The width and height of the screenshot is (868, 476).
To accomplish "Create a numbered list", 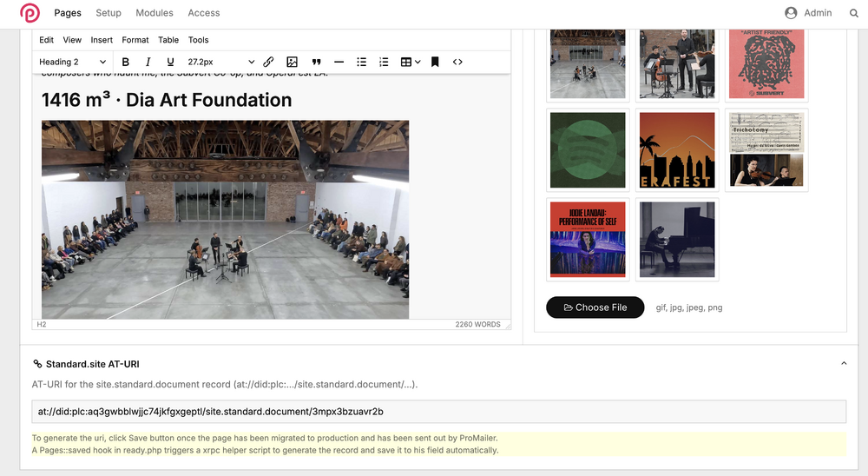I will coord(384,62).
